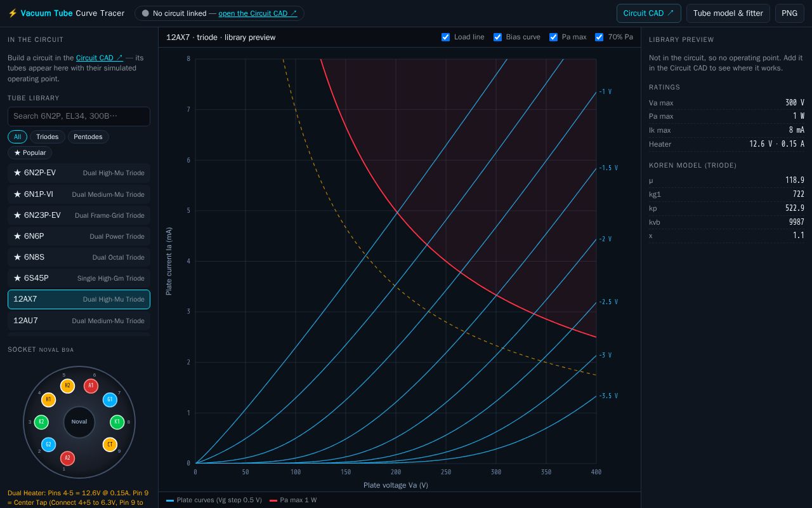Select the 12AX7 library entry
812x508 pixels.
(79, 299)
